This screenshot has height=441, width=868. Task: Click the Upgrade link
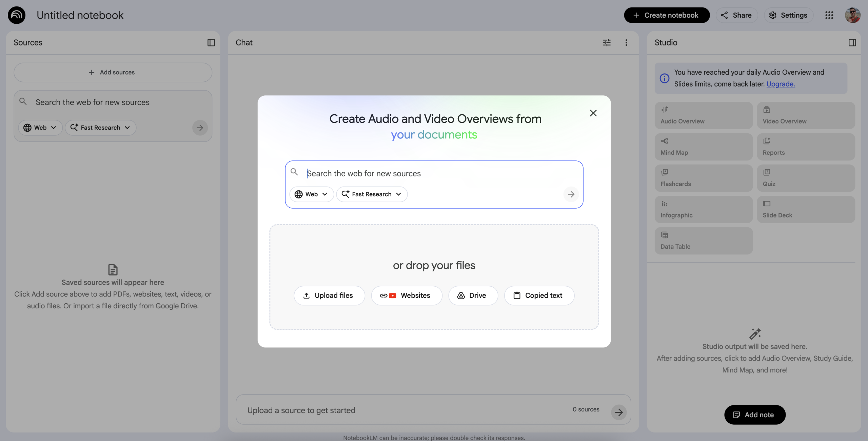[x=780, y=84]
